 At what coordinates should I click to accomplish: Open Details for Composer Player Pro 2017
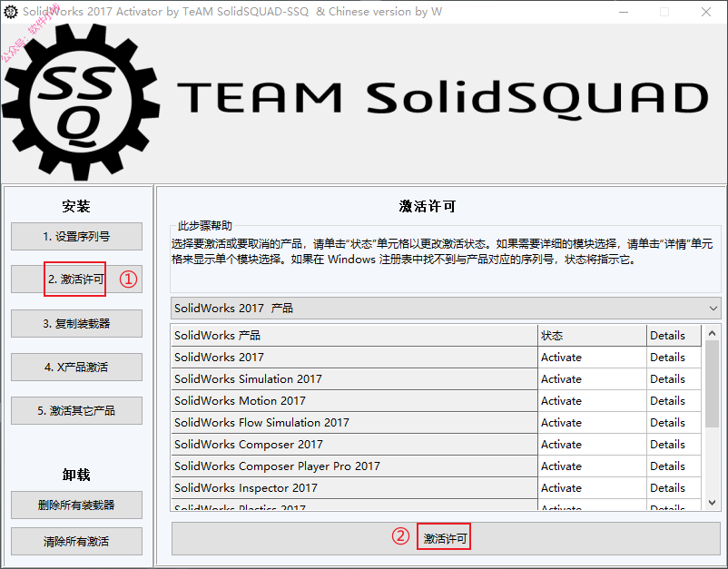(674, 466)
